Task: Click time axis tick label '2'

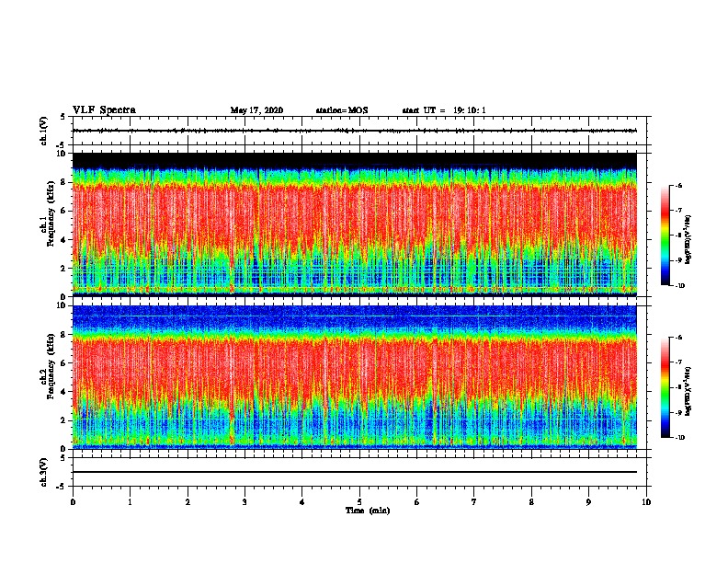Action: pos(188,502)
